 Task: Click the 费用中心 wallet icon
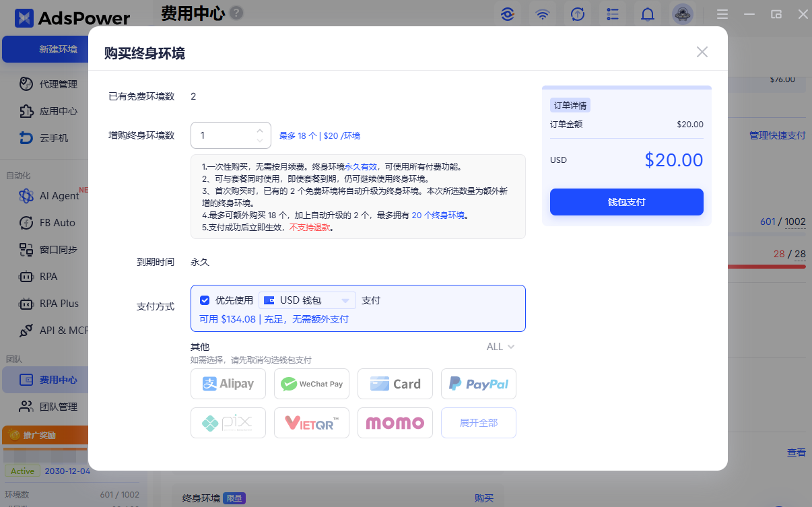26,380
